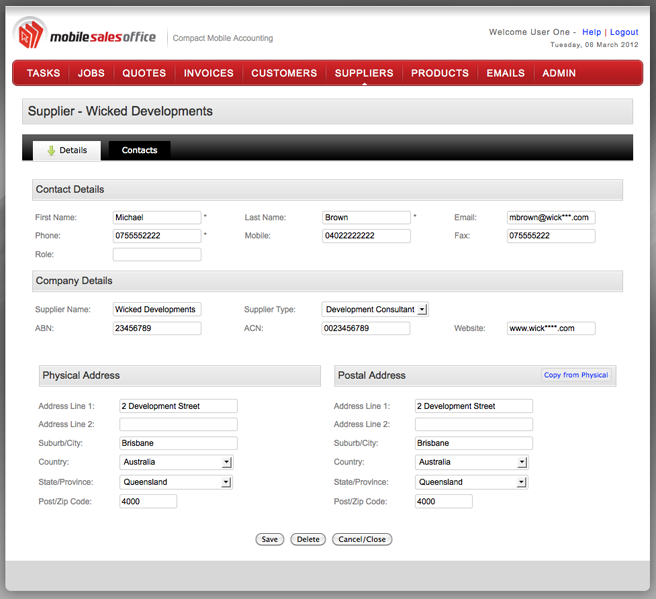Click the 'Supplier - Wicked Developments' heading
This screenshot has width=656, height=599.
coord(120,111)
